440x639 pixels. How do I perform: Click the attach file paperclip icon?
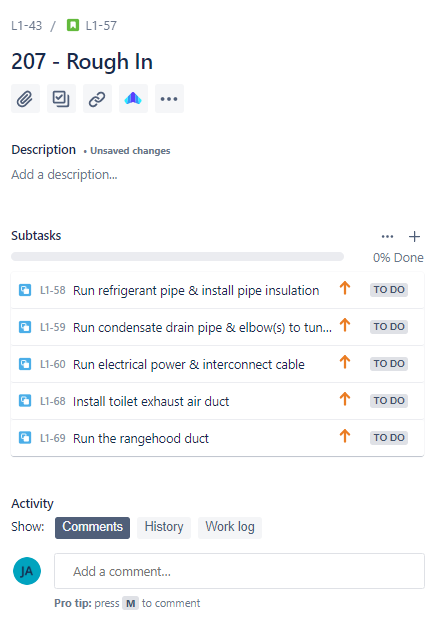coord(25,99)
